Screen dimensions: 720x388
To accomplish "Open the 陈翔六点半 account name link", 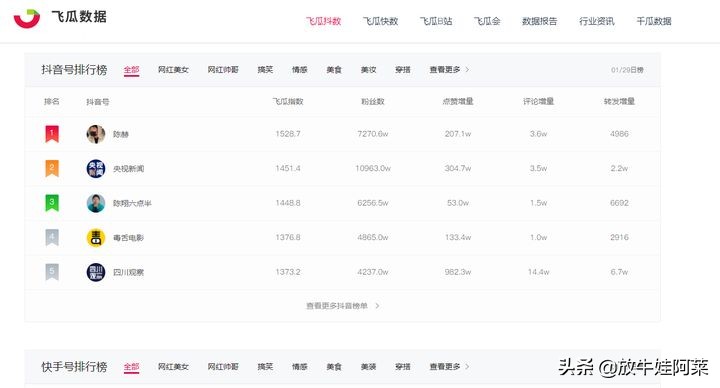I will point(132,203).
